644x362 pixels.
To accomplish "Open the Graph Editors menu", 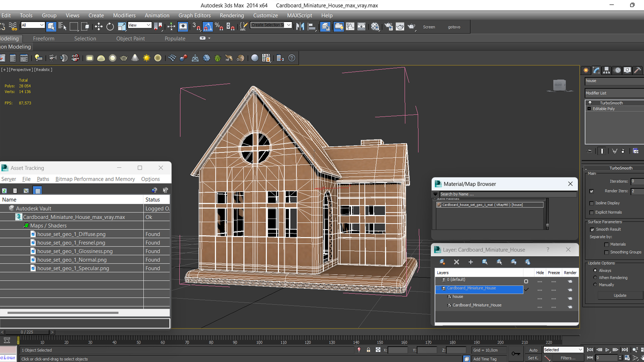I will (x=195, y=15).
